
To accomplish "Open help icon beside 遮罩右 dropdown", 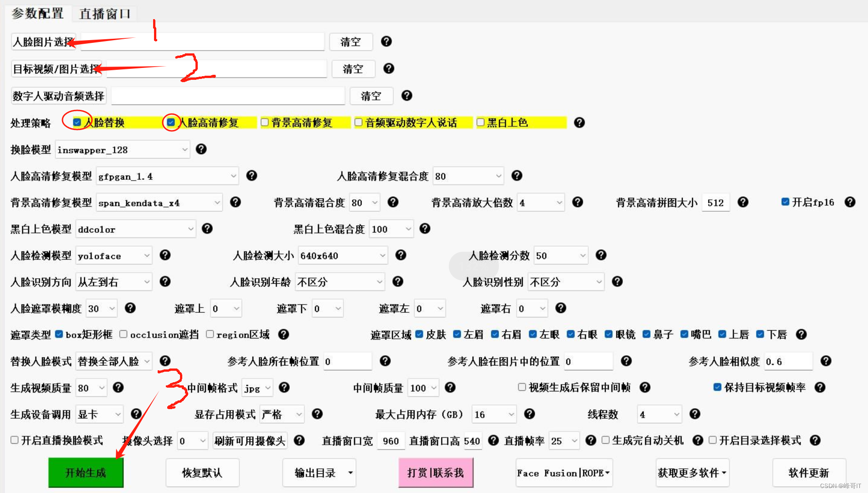I will click(561, 308).
